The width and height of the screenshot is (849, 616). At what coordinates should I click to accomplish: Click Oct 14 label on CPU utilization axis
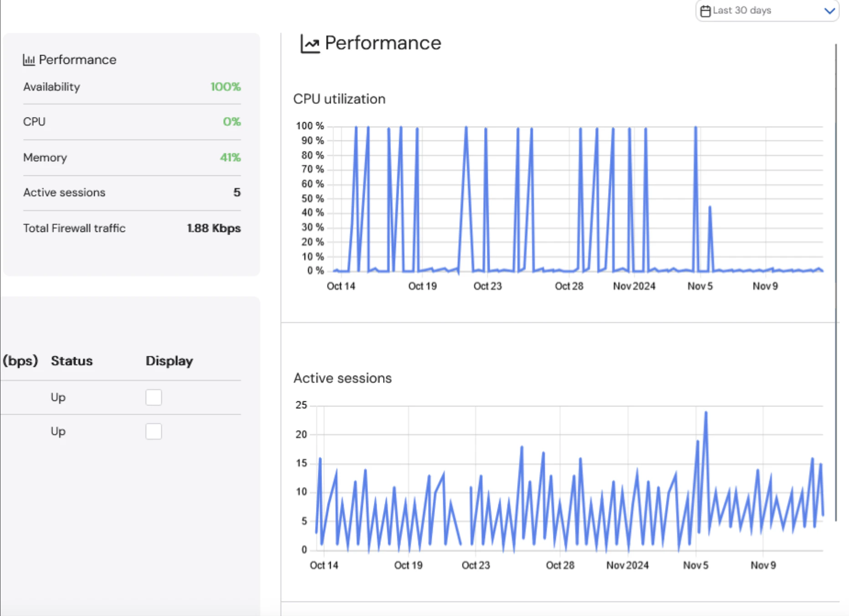[341, 286]
